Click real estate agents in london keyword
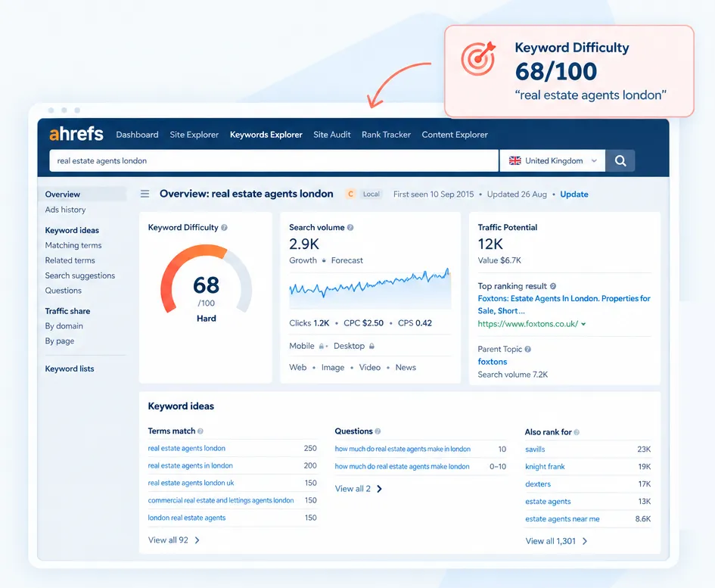 coord(190,465)
